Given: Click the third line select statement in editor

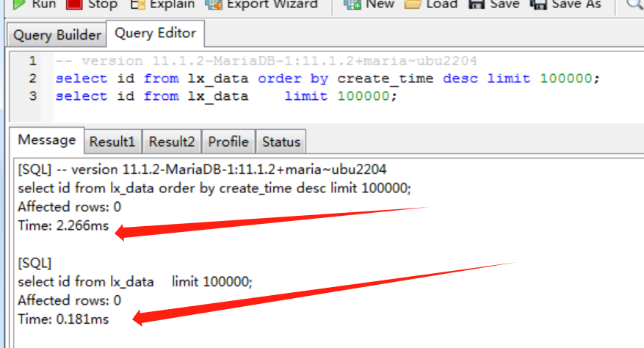Looking at the screenshot, I should (x=225, y=96).
